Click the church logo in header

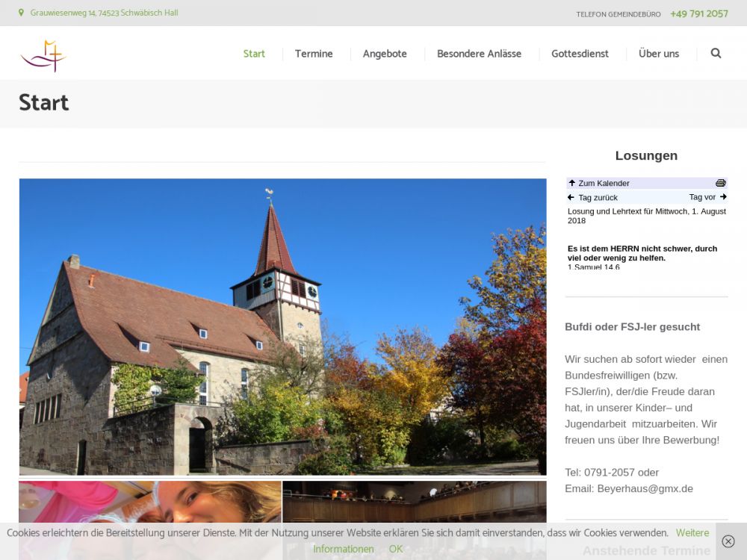[43, 55]
